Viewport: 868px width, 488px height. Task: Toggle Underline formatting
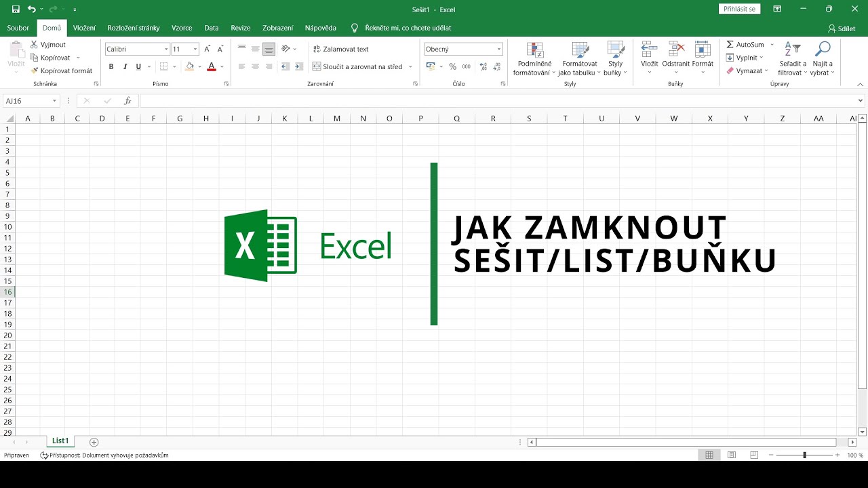(138, 66)
